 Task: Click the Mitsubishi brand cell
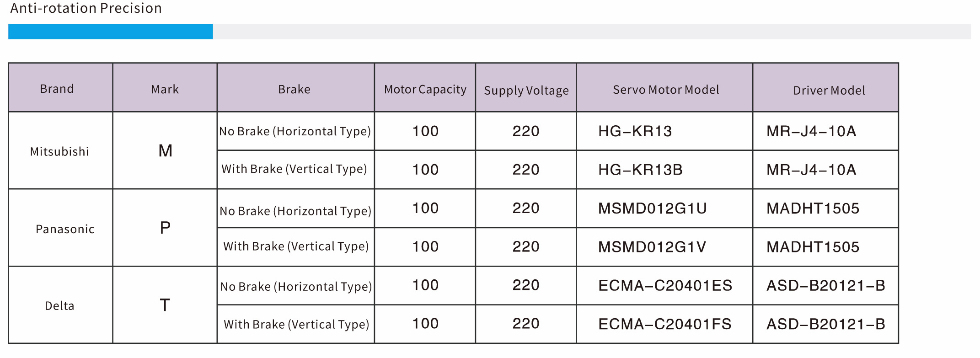coord(59,151)
